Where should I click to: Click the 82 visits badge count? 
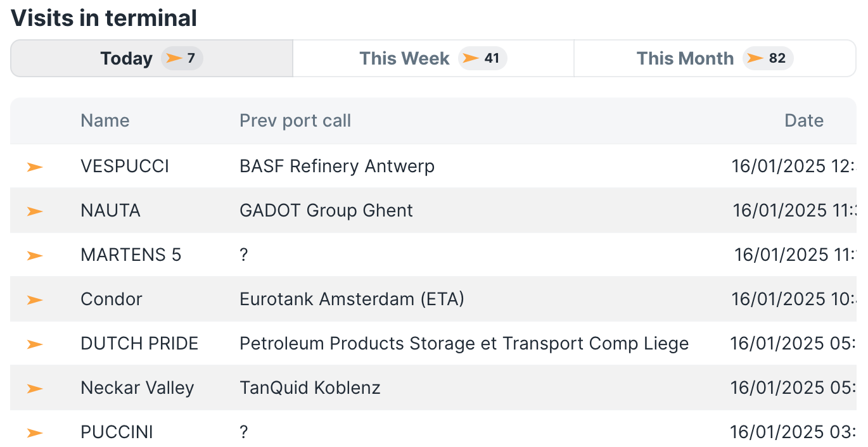pyautogui.click(x=777, y=59)
